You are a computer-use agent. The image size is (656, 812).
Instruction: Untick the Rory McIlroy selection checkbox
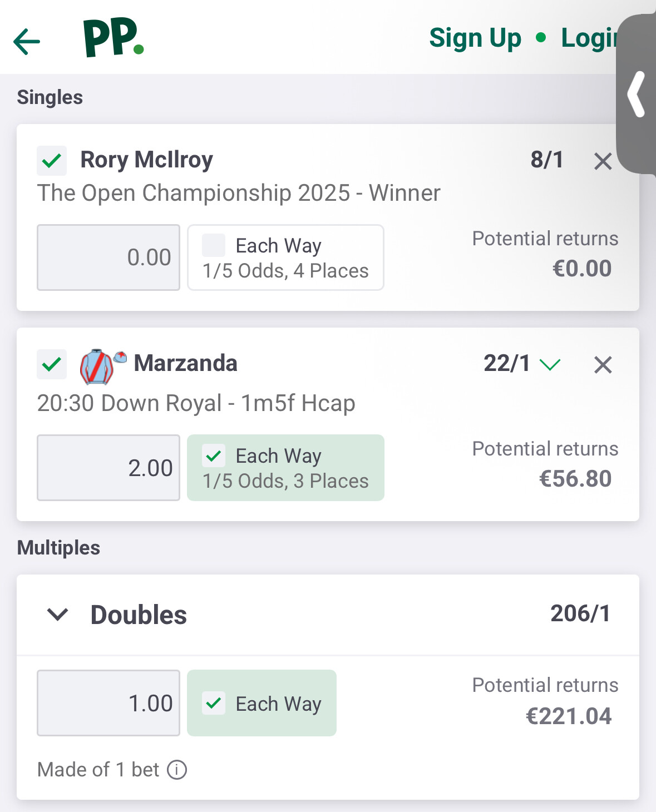tap(52, 161)
